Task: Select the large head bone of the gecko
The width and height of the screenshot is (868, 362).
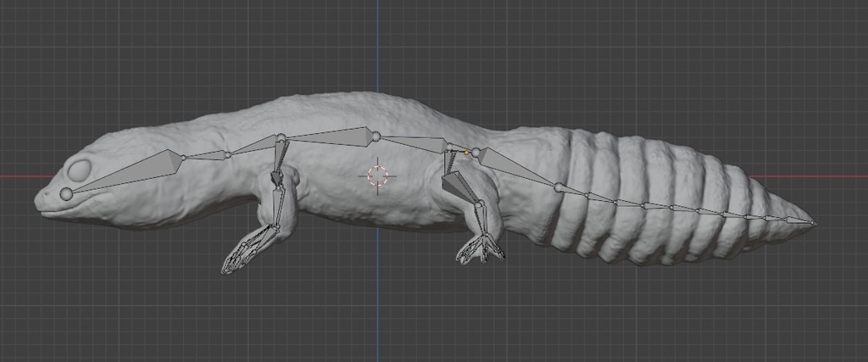Action: click(x=130, y=171)
